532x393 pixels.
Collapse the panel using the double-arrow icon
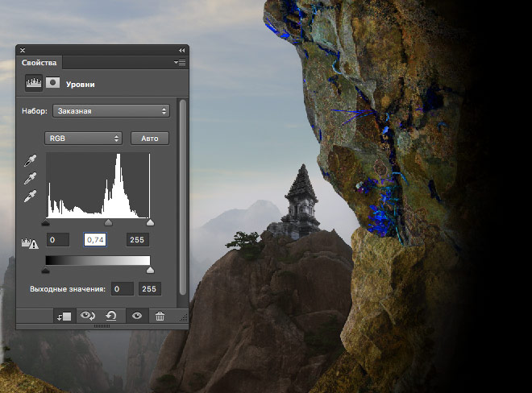pos(182,50)
